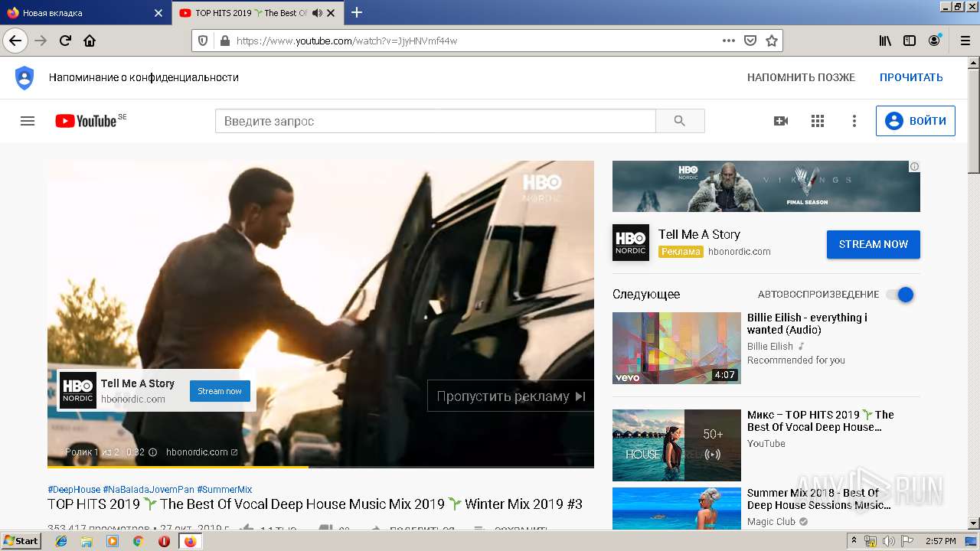Image resolution: width=980 pixels, height=551 pixels.
Task: Open Billie Eilish everything i wanted thumbnail
Action: (x=677, y=348)
